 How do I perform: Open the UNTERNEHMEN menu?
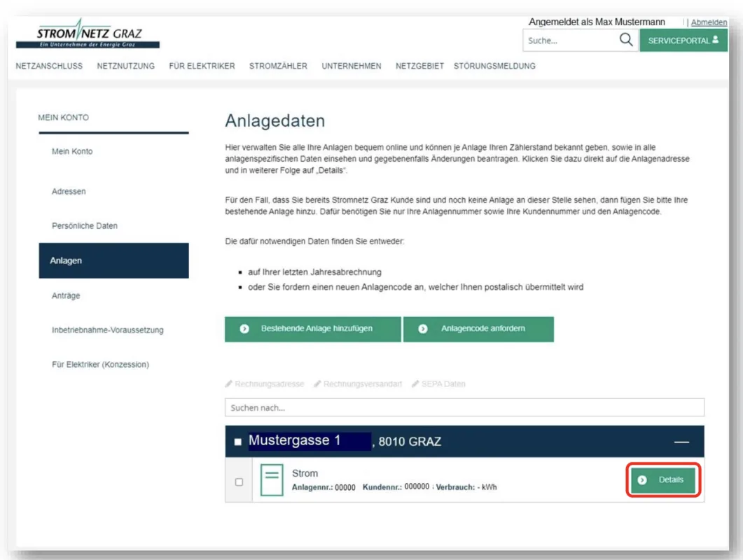[x=351, y=66]
